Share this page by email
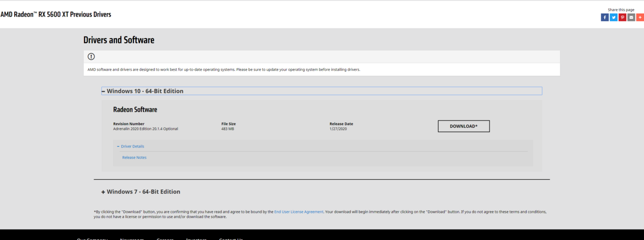 631,18
